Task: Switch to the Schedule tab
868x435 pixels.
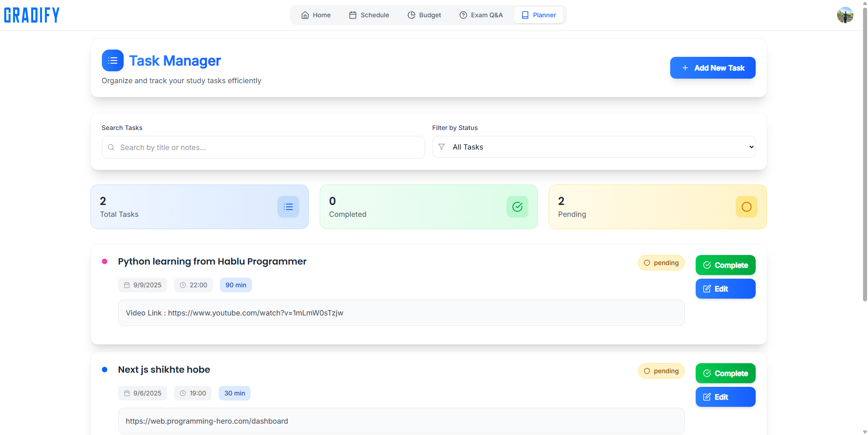Action: click(x=369, y=15)
